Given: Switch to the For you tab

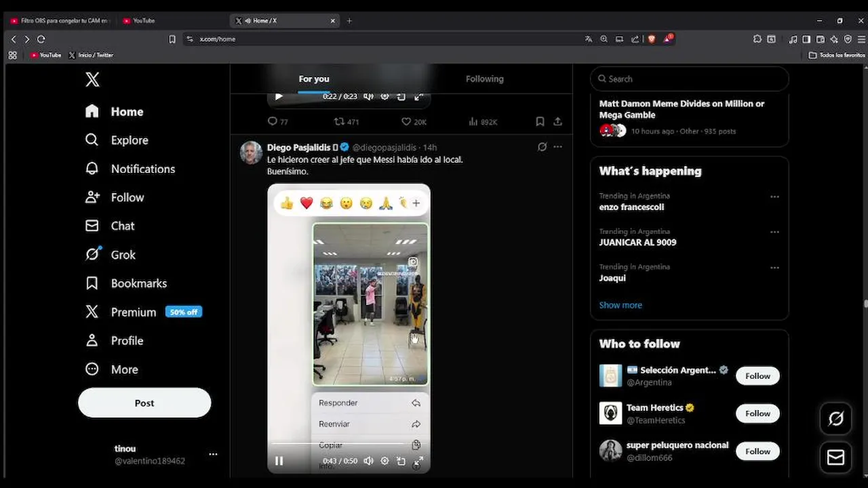Looking at the screenshot, I should click(x=314, y=79).
